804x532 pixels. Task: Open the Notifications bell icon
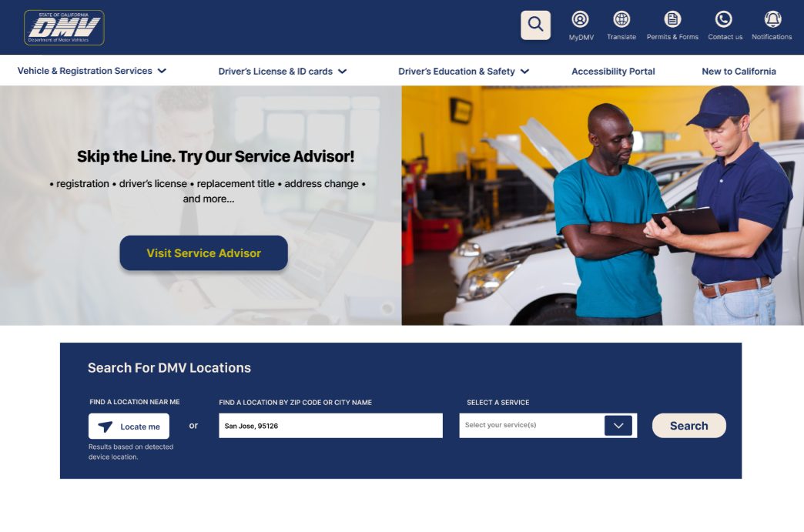[x=772, y=19]
